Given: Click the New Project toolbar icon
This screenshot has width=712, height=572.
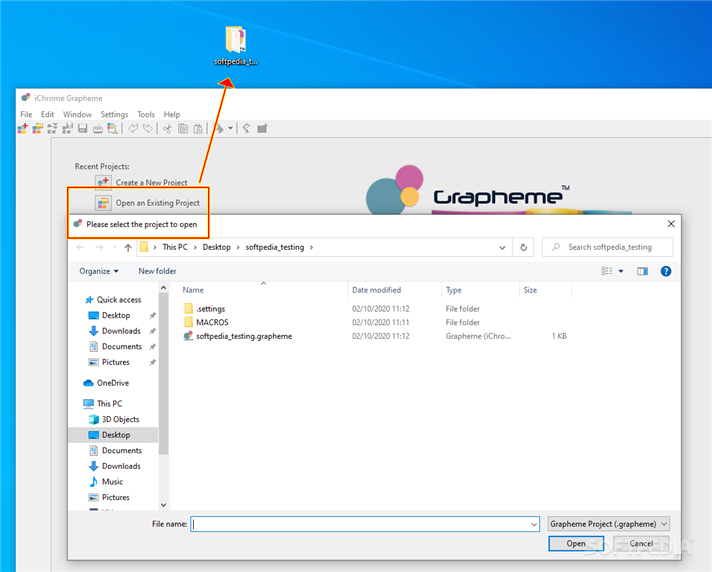Looking at the screenshot, I should point(23,128).
